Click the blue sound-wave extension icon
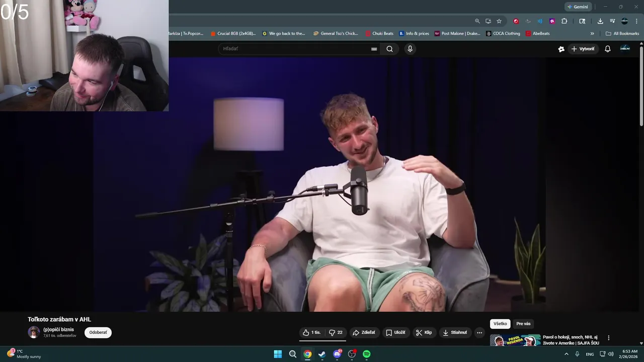Viewport: 644px width, 362px height. pyautogui.click(x=540, y=21)
